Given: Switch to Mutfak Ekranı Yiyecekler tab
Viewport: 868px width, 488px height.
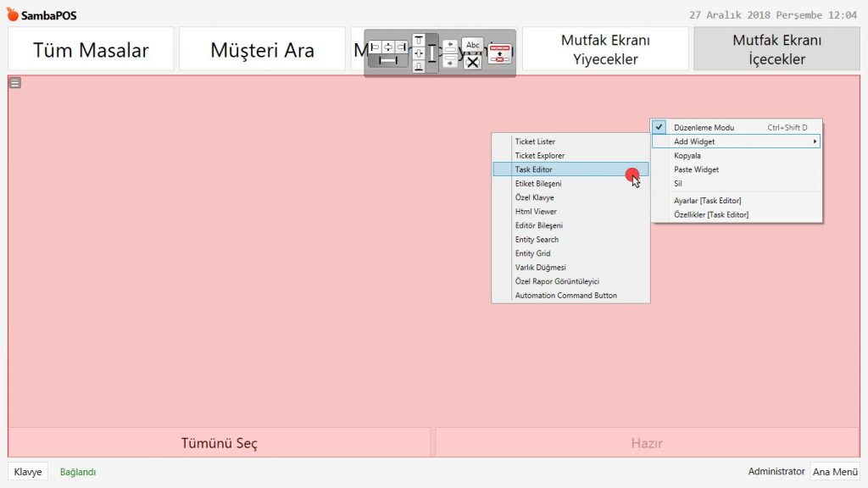Looking at the screenshot, I should pos(605,49).
